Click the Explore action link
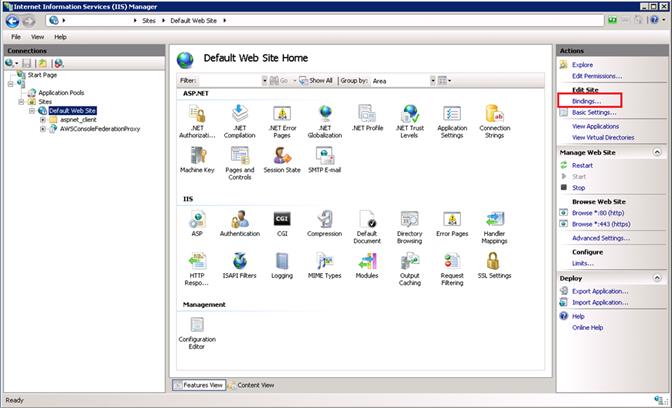The width and height of the screenshot is (672, 408). (x=582, y=65)
